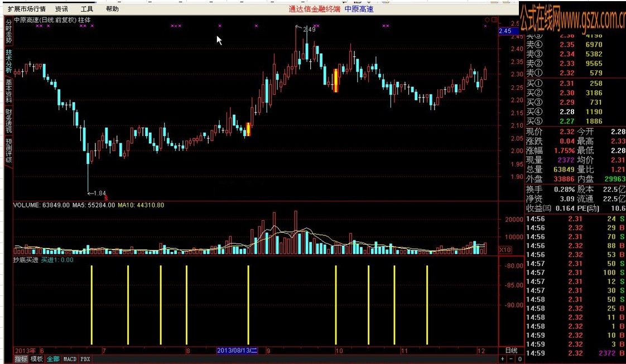Click the 收益(三) 0.164 value
Image resolution: width=626 pixels, height=364 pixels.
pos(565,208)
